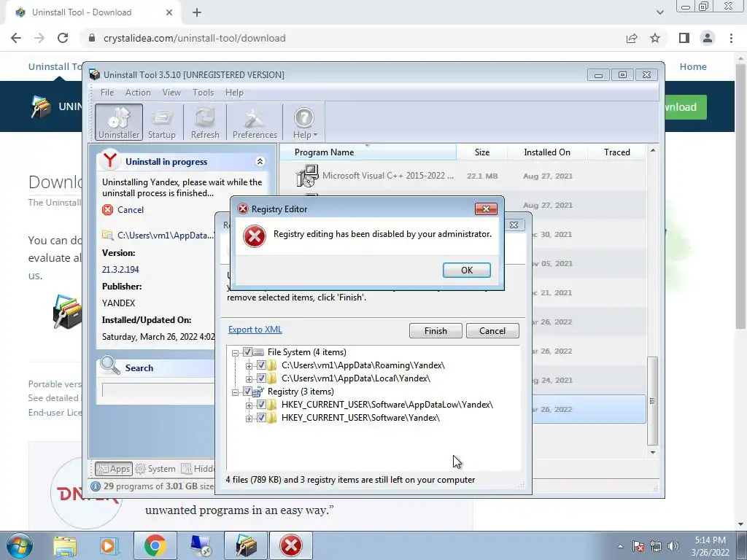
Task: Click the Home link on webpage
Action: [x=693, y=66]
